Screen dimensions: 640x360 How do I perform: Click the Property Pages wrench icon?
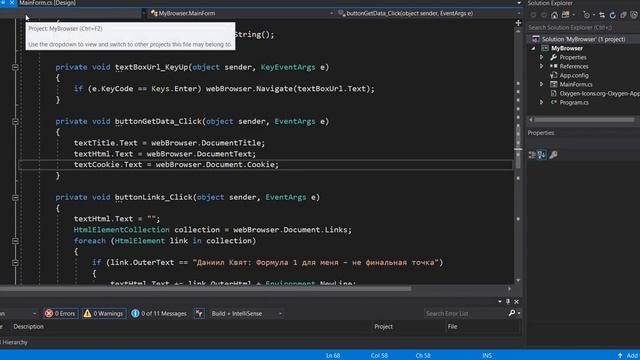pyautogui.click(x=553, y=155)
